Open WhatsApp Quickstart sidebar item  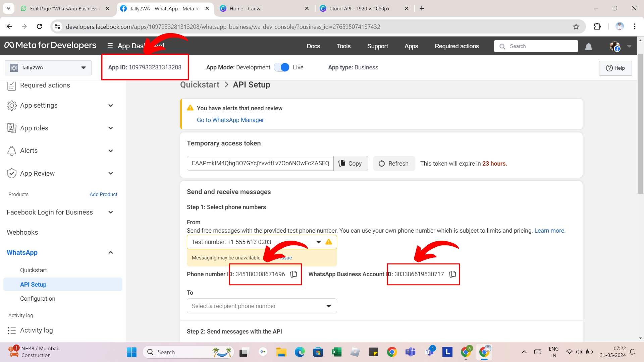tap(34, 270)
